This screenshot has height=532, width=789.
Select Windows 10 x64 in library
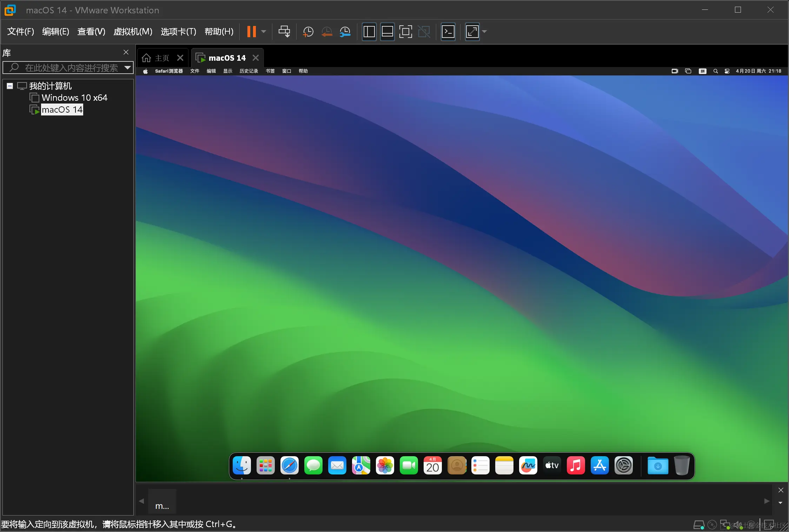point(74,98)
